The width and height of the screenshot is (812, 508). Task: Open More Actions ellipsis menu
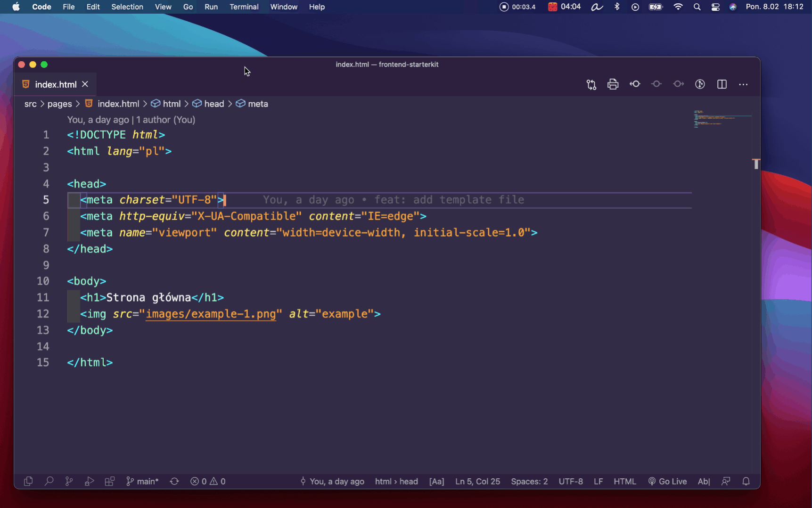pos(743,84)
